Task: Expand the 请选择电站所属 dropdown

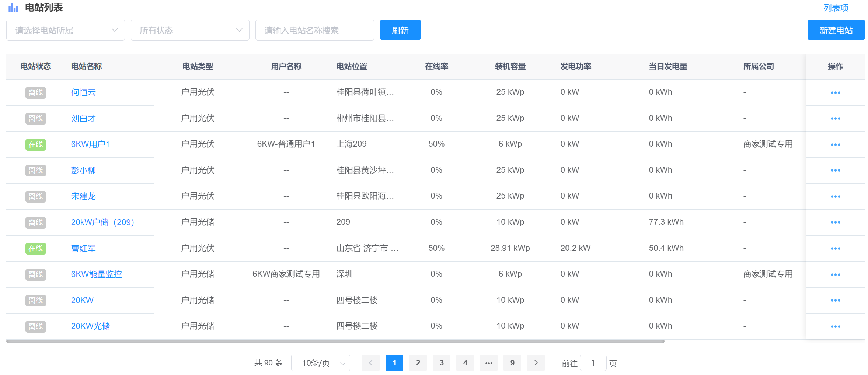Action: click(66, 30)
